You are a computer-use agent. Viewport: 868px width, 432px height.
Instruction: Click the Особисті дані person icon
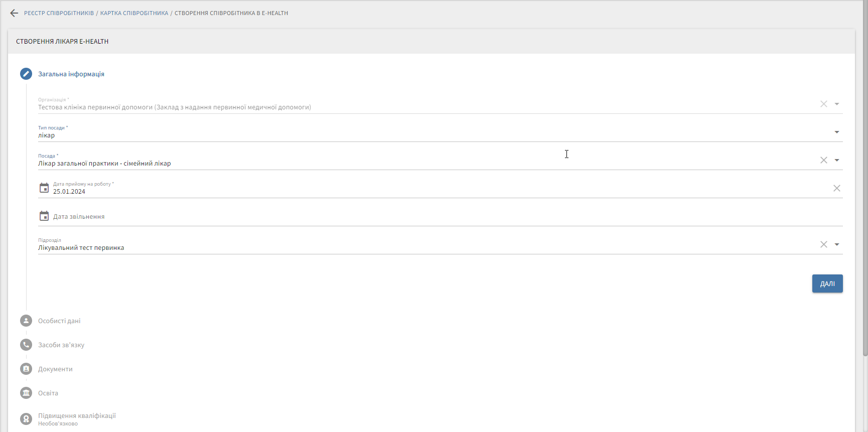pos(26,321)
